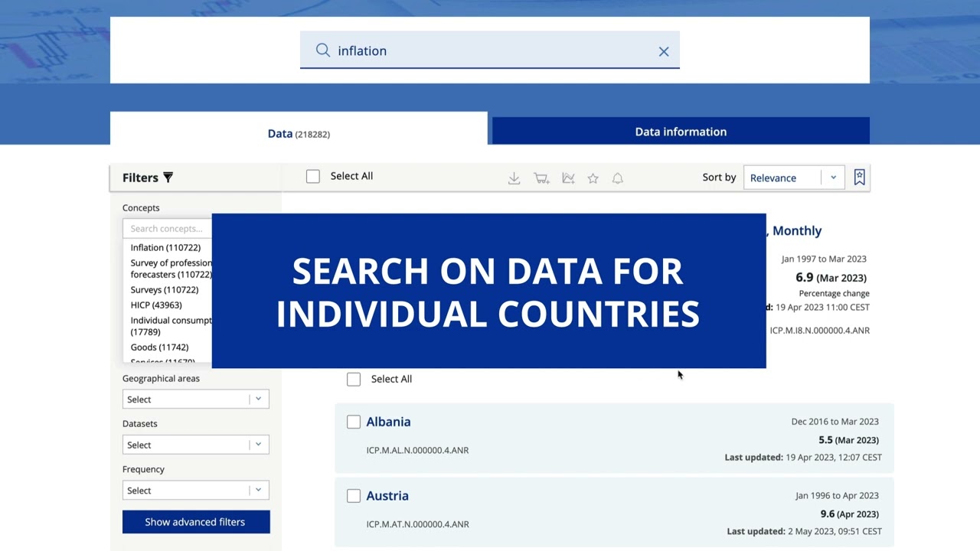This screenshot has height=551, width=980.
Task: Open the Data information tab
Action: coord(681,132)
